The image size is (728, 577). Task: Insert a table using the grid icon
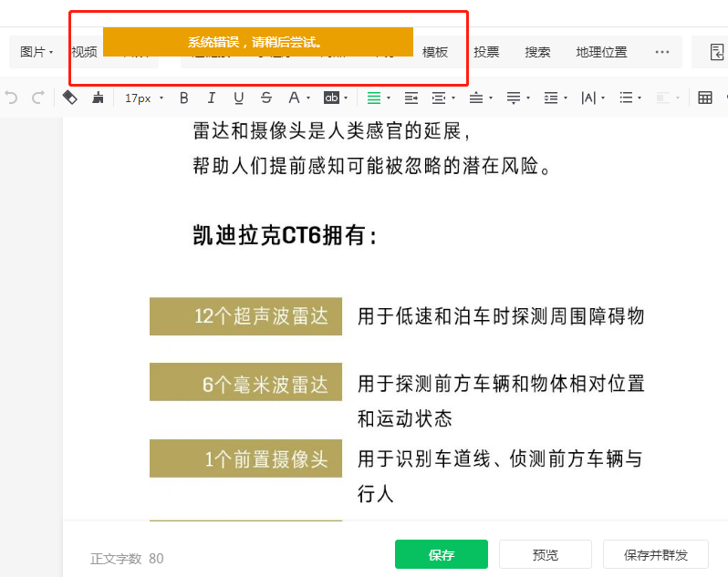705,98
